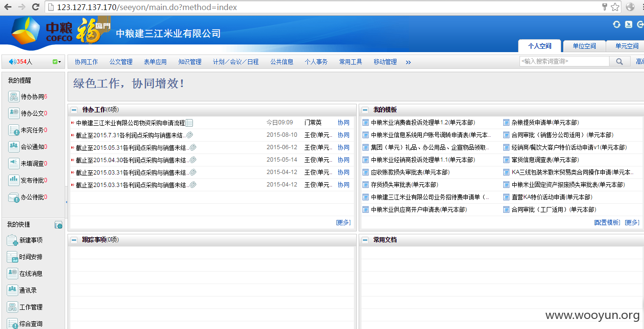Click the bookmark star in address bar
The height and width of the screenshot is (329, 644).
[615, 7]
